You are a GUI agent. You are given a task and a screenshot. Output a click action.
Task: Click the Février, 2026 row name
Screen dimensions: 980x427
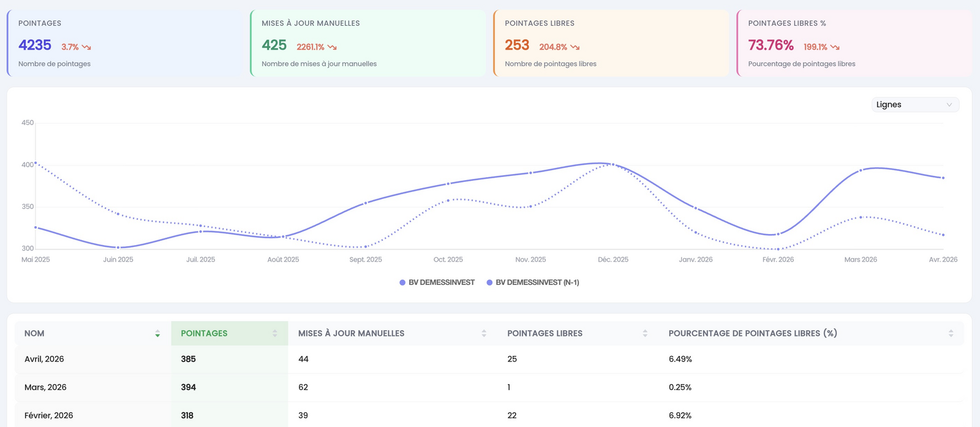[48, 415]
